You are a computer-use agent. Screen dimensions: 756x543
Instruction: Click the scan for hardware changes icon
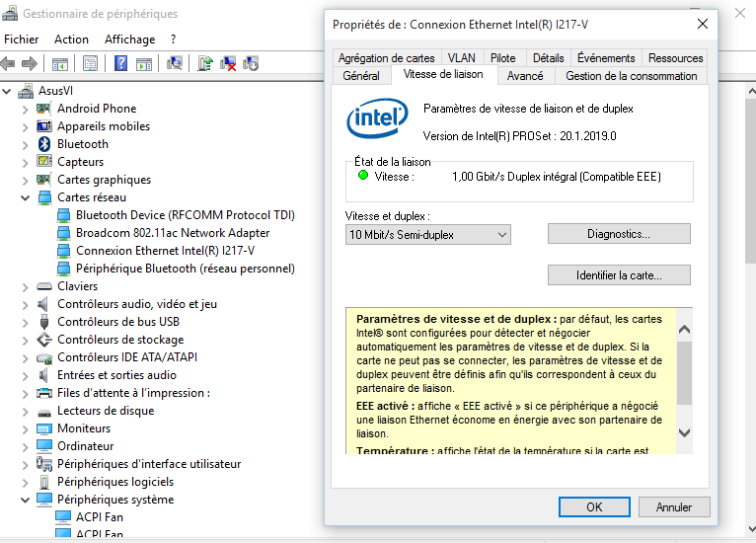[x=175, y=63]
